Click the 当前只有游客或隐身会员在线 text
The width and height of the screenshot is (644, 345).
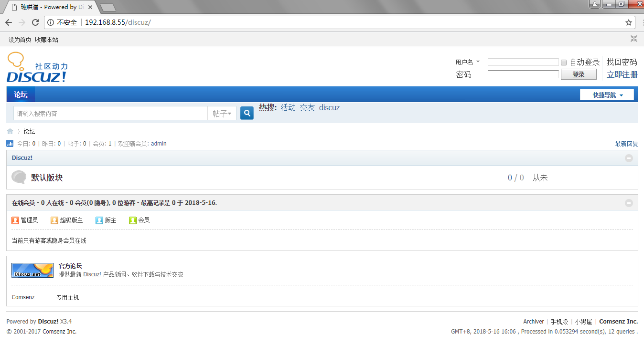(x=49, y=240)
